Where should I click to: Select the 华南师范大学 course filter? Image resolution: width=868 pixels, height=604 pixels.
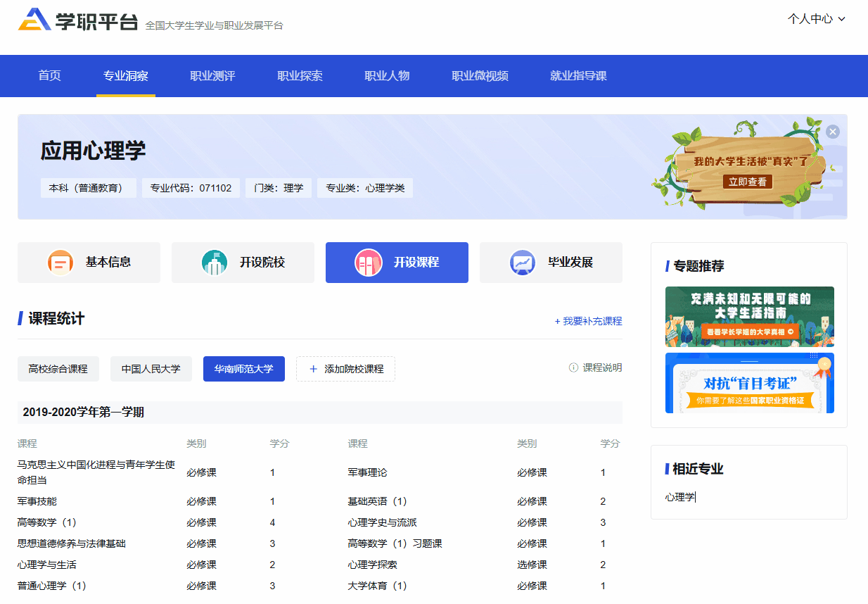pyautogui.click(x=243, y=369)
